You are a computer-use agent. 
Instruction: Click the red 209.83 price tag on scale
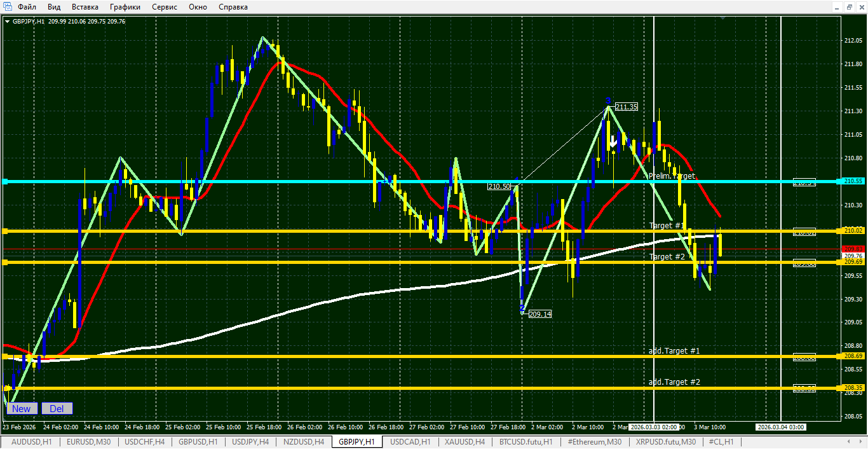(853, 249)
